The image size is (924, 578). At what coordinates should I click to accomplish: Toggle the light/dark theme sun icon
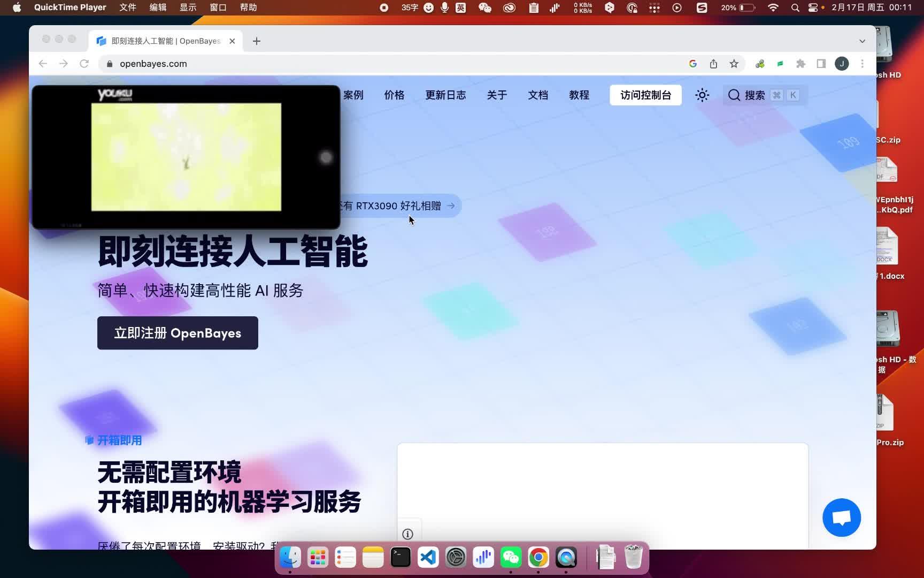[x=702, y=95]
